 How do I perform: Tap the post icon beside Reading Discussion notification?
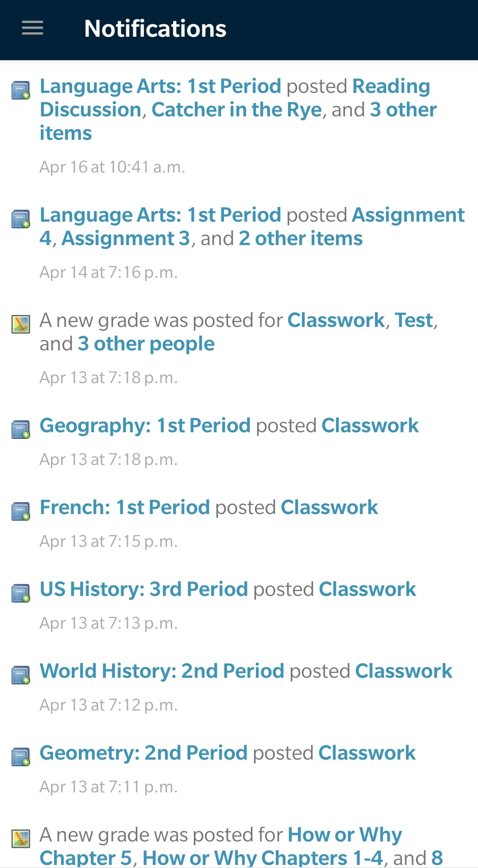pos(21,90)
